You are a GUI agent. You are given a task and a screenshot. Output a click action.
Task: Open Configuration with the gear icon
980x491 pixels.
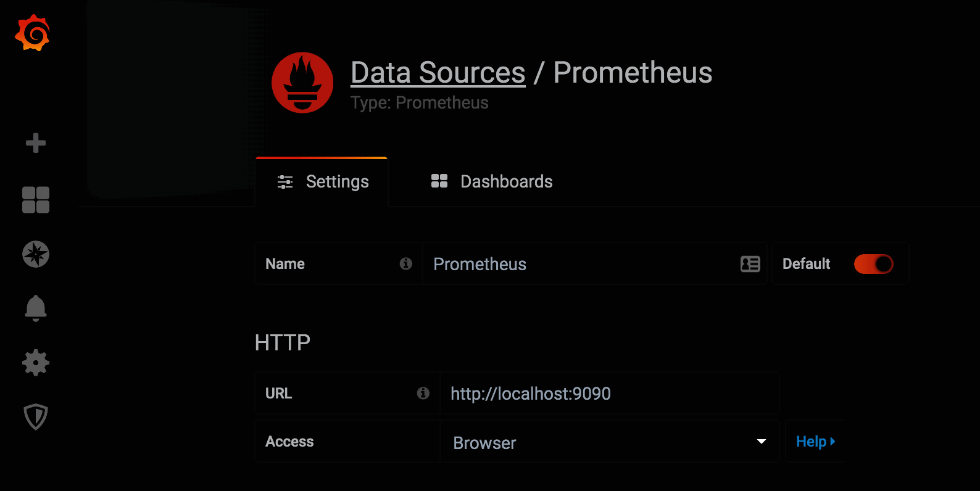pyautogui.click(x=35, y=363)
